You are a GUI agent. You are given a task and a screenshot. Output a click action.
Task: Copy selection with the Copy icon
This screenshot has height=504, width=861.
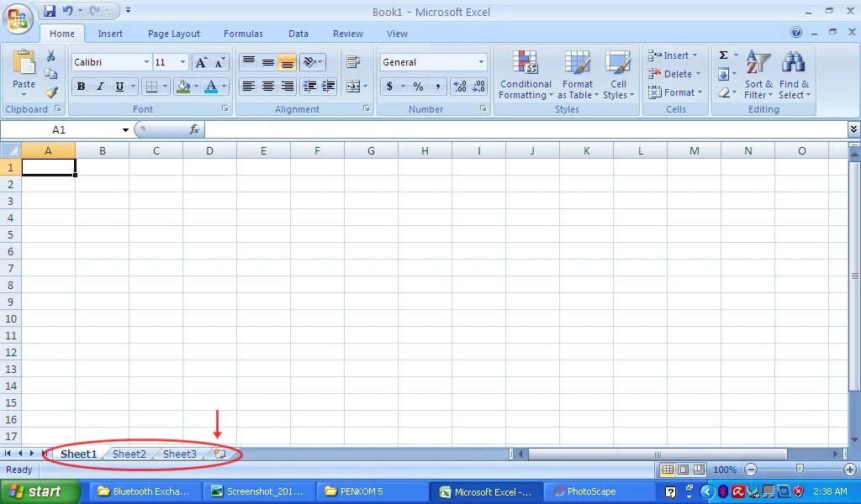[x=50, y=74]
